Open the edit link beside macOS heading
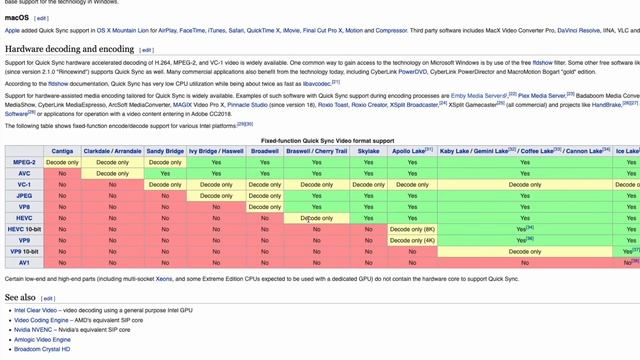 click(41, 18)
